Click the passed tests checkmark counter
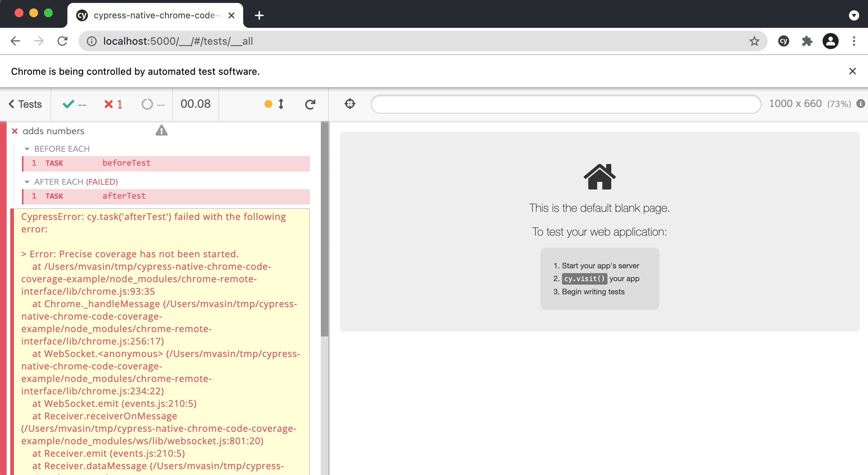 pos(74,104)
